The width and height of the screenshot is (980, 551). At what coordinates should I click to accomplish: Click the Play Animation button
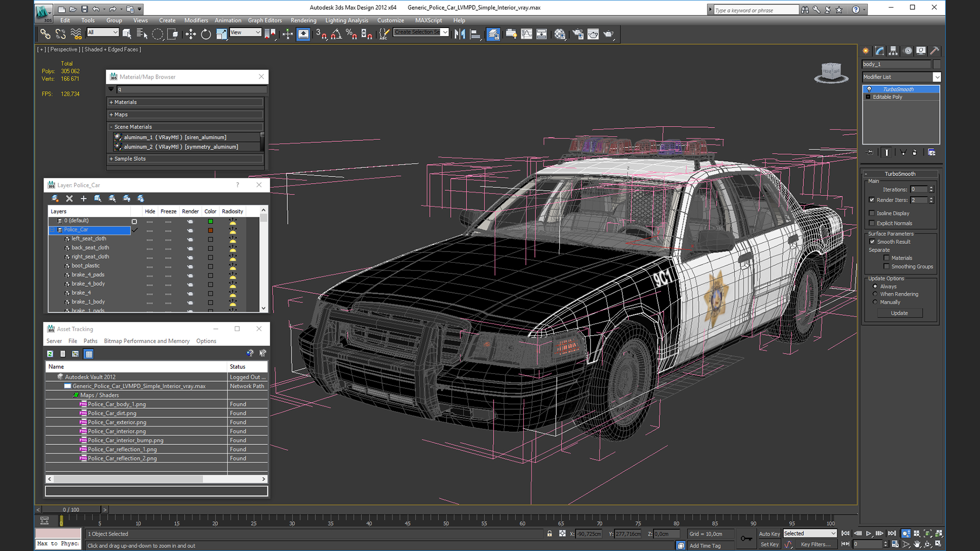(x=868, y=534)
